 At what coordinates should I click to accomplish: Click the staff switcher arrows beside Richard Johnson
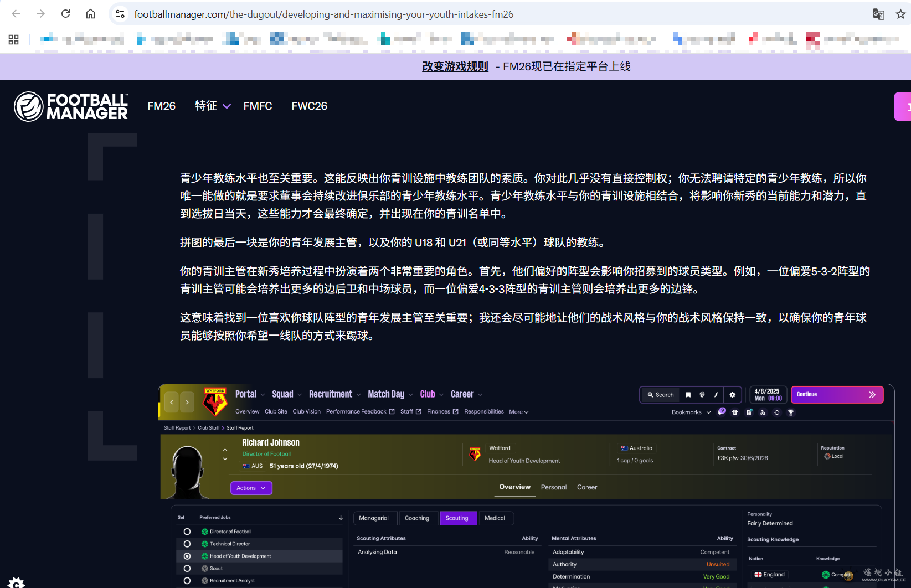(225, 454)
